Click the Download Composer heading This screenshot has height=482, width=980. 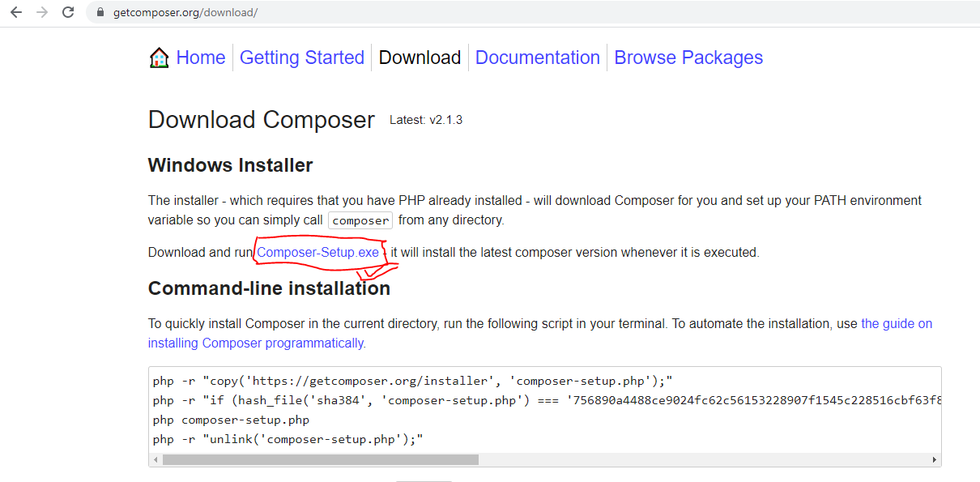262,120
